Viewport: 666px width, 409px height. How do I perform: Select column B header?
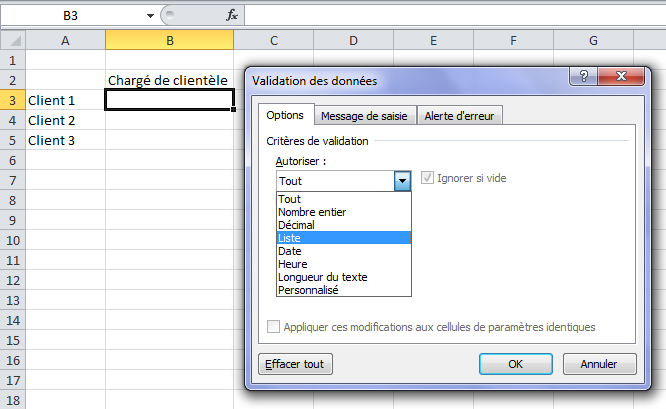[169, 40]
